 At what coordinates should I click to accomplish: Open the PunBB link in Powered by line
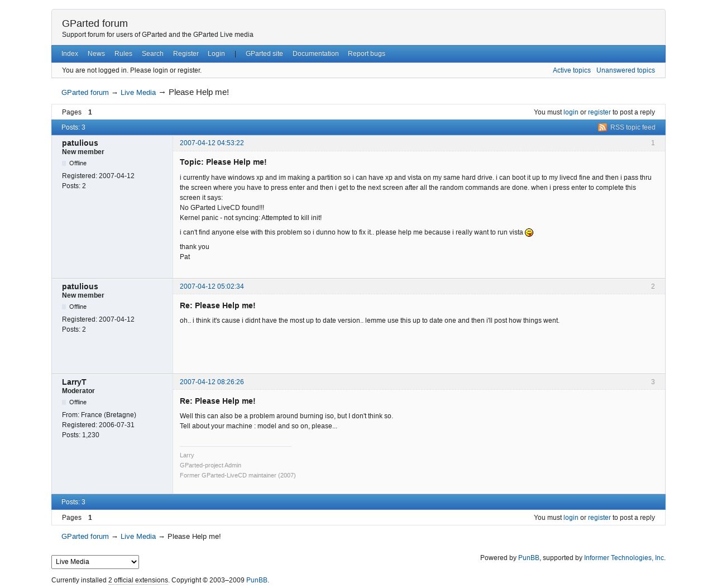528,558
